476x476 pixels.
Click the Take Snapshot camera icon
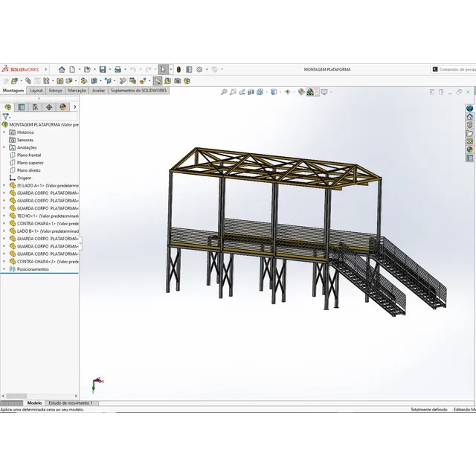[178, 81]
